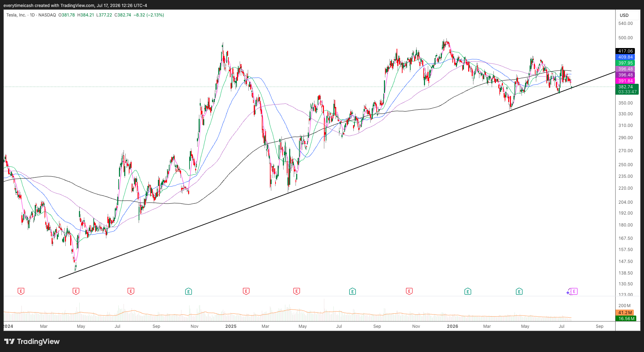Click the 235.00 price axis label
Screen dimensions: 644x352
tap(625, 176)
